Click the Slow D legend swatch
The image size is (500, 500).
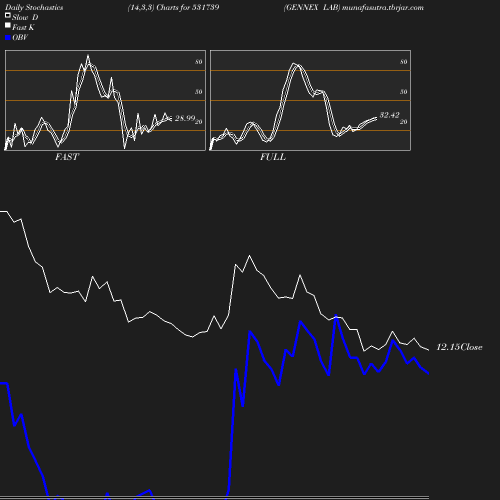click(8, 15)
